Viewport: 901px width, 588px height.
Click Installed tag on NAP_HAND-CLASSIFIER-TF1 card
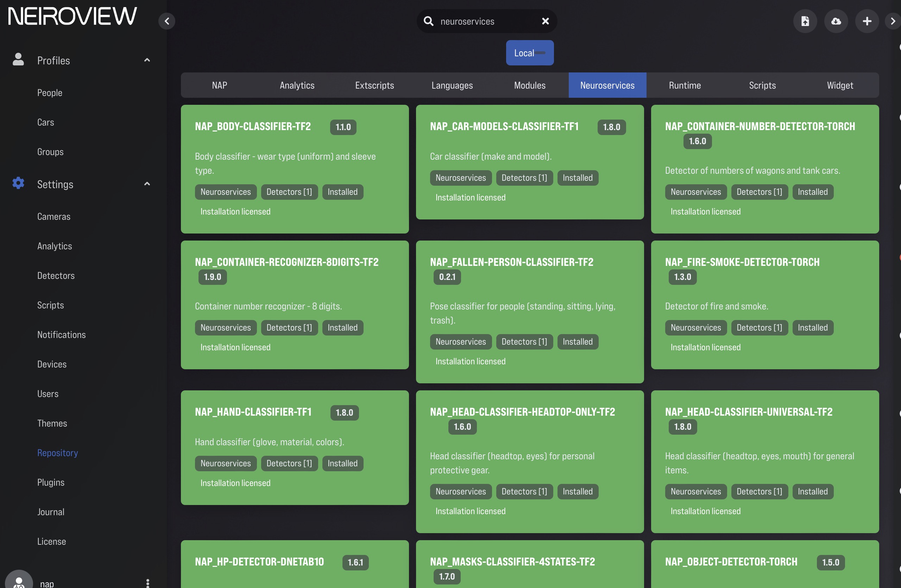(342, 463)
